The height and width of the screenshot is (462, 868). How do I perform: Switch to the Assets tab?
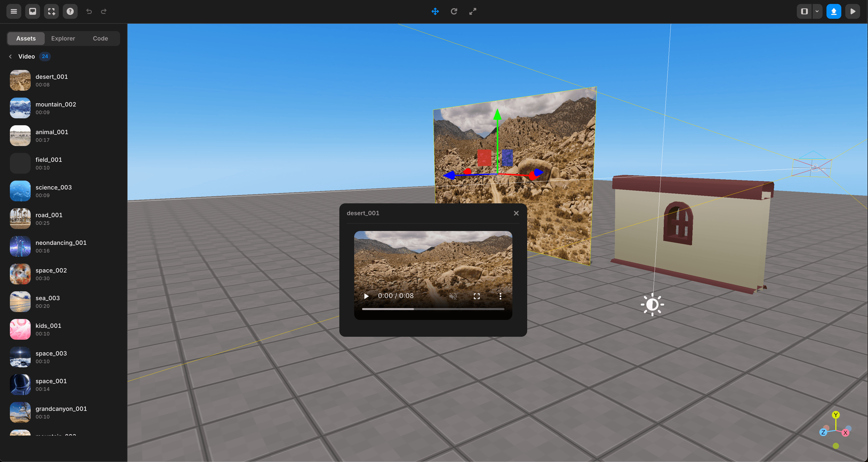[x=26, y=38]
